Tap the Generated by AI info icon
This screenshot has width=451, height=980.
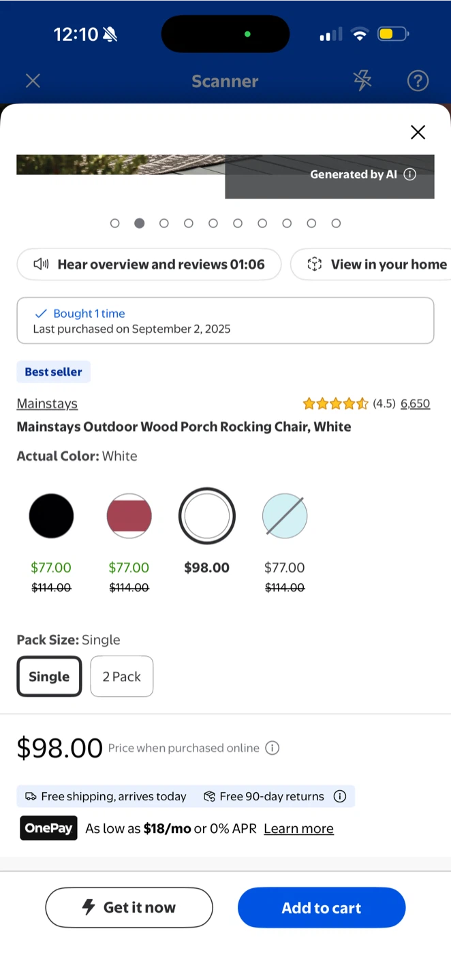[409, 174]
